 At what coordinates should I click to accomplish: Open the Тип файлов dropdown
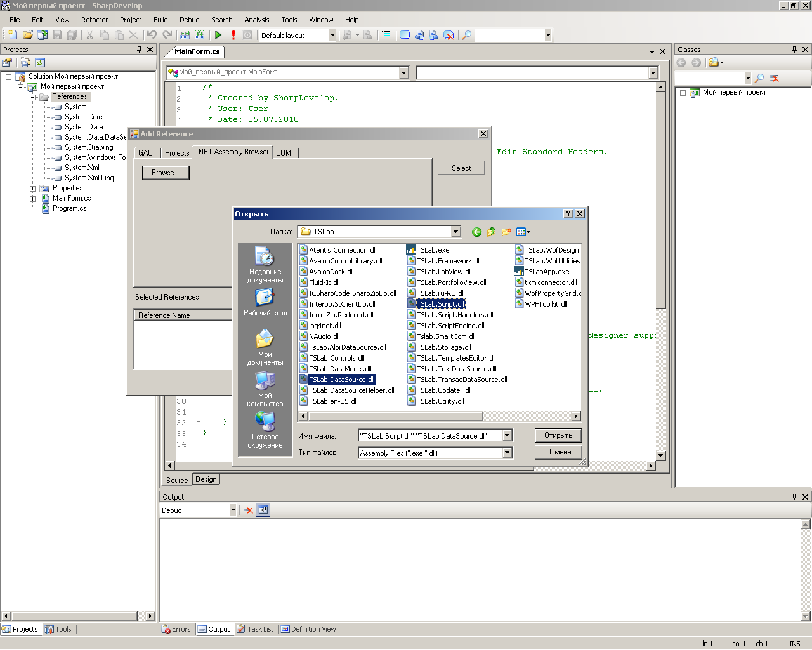(x=507, y=453)
